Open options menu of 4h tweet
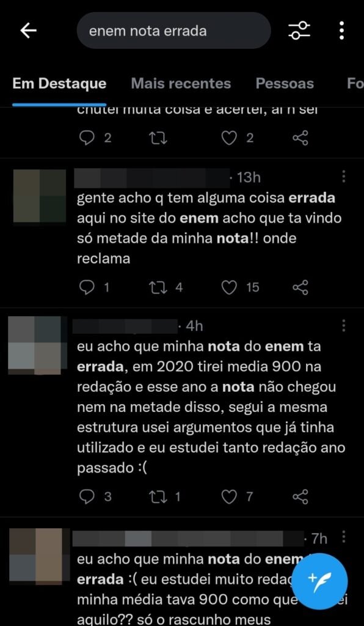364x626 pixels. click(344, 326)
